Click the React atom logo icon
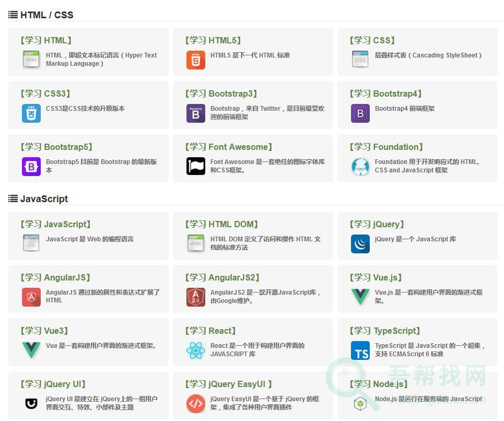Screen dimensions: 504x421 pyautogui.click(x=196, y=350)
